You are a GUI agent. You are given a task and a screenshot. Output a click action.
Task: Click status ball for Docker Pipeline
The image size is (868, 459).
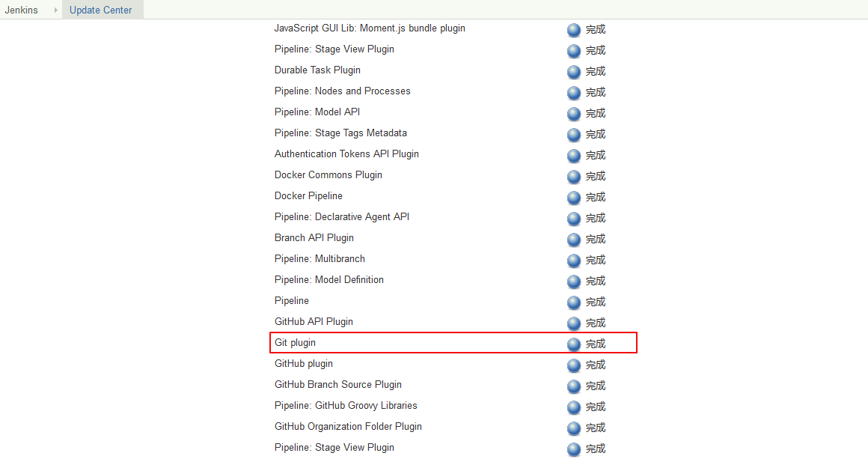(574, 198)
